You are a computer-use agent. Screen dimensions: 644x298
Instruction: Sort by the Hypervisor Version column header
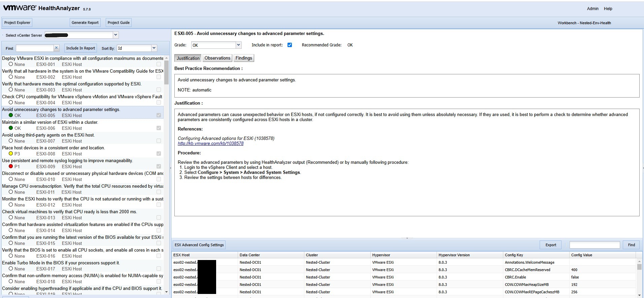[x=469, y=255]
